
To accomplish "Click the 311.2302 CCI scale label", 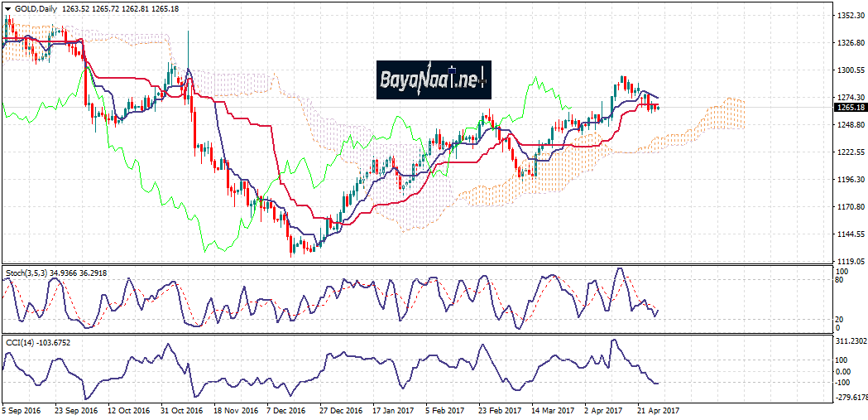I will [x=852, y=340].
